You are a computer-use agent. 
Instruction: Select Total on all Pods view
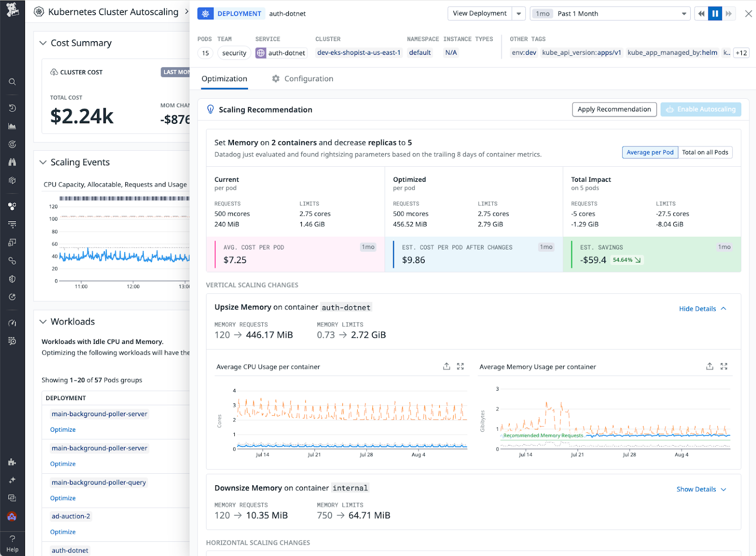(x=705, y=152)
